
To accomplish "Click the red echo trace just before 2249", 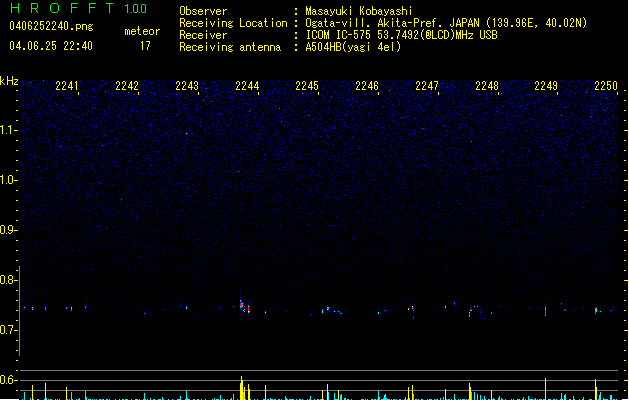I will 546,310.
